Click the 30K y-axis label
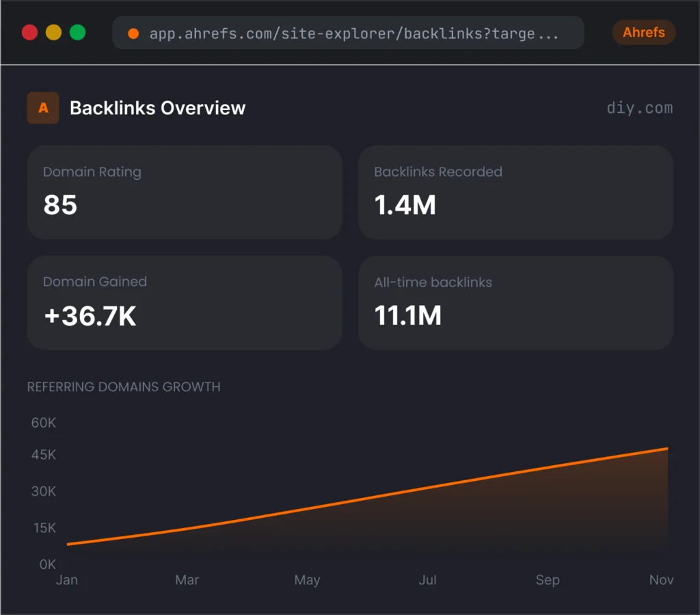Screen dimensions: 700x615 coord(44,491)
